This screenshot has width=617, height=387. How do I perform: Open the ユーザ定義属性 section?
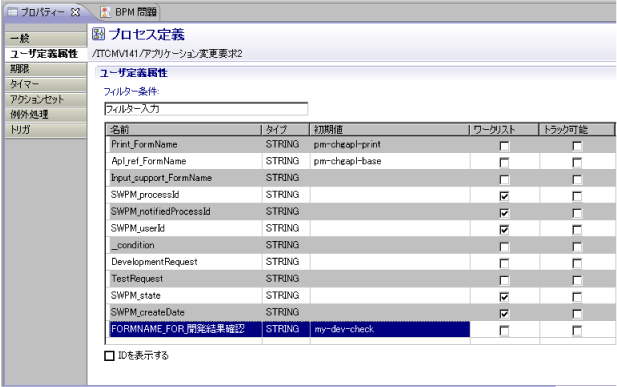46,54
